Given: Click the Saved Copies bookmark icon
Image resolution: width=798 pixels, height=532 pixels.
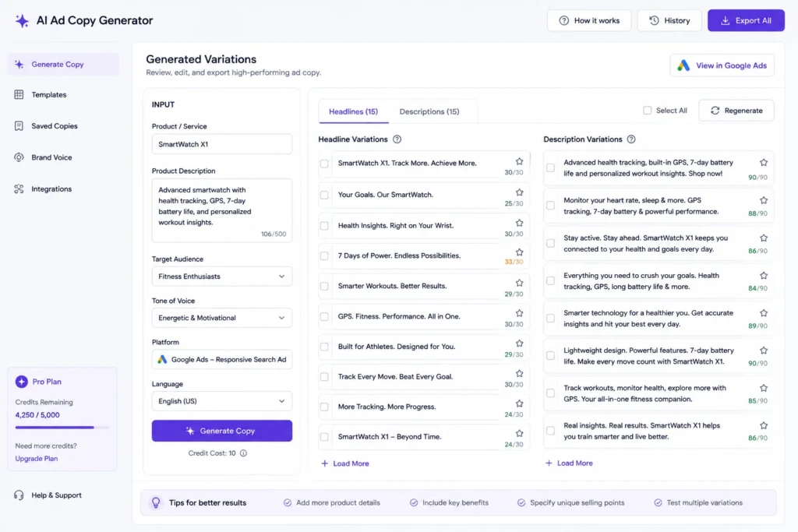Looking at the screenshot, I should coord(19,126).
